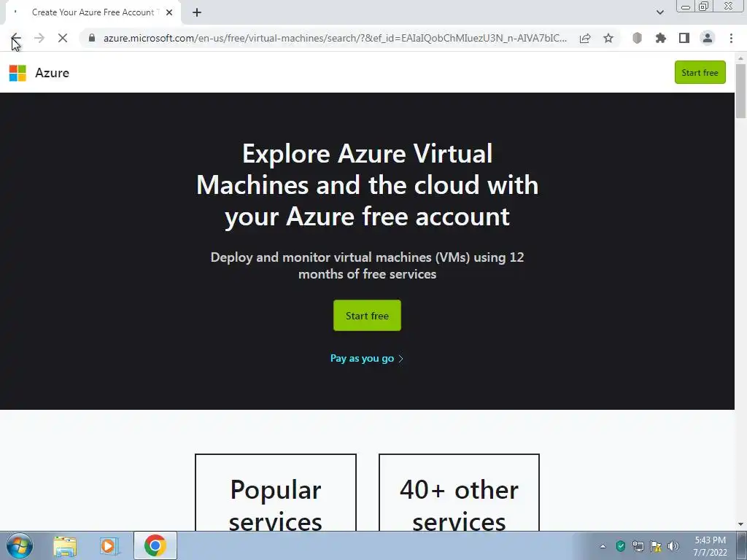Click the browser forward arrow
This screenshot has width=747, height=560.
pos(39,38)
